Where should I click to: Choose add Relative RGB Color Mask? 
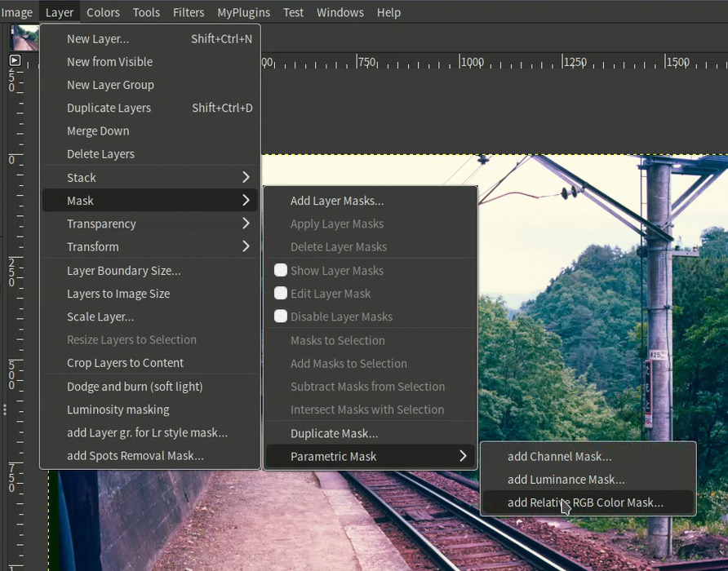click(585, 502)
